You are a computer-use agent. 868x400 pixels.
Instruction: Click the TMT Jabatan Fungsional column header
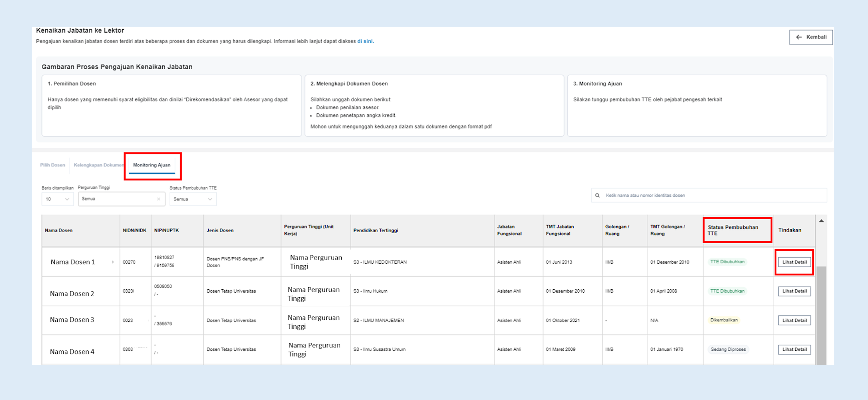tap(573, 230)
